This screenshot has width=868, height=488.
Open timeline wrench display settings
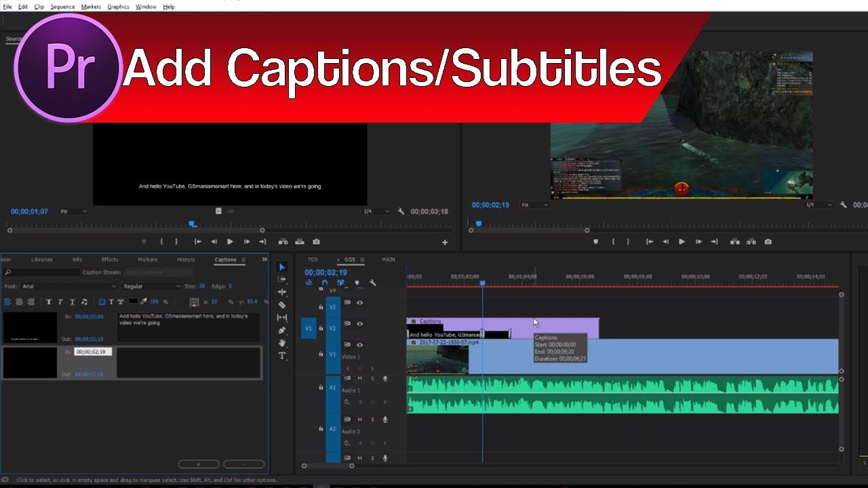pos(372,283)
